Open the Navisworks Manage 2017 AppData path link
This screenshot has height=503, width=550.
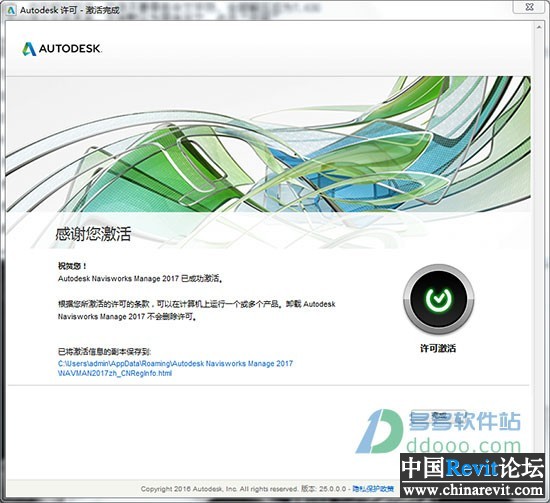click(x=175, y=363)
